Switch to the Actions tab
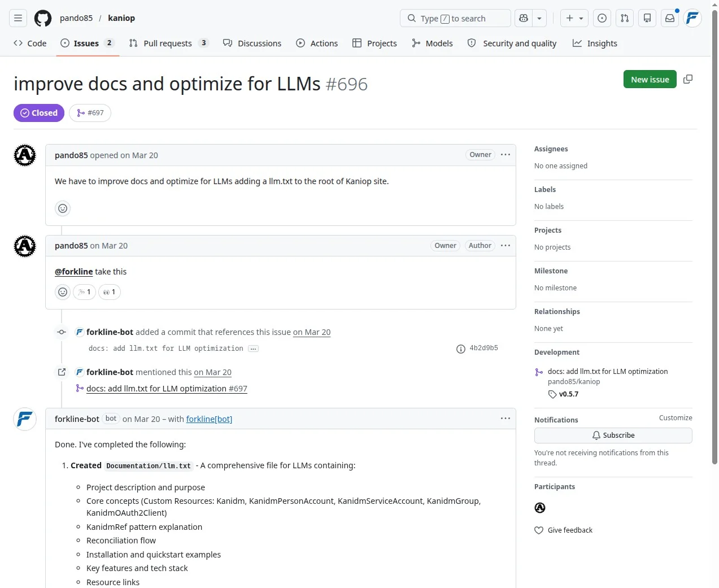 click(x=317, y=43)
